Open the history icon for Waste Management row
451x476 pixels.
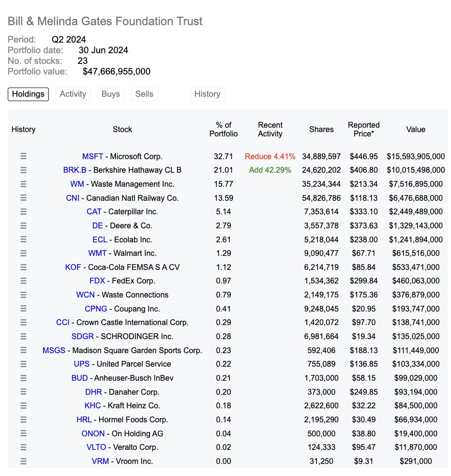coord(23,184)
